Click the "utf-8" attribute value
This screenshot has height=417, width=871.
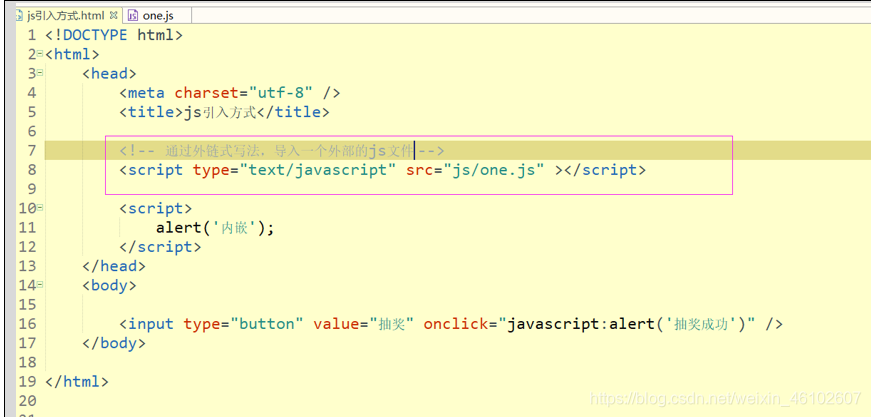coord(281,93)
